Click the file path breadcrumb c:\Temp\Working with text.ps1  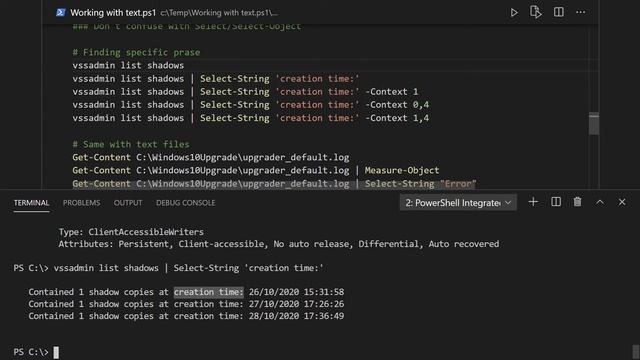tap(219, 13)
